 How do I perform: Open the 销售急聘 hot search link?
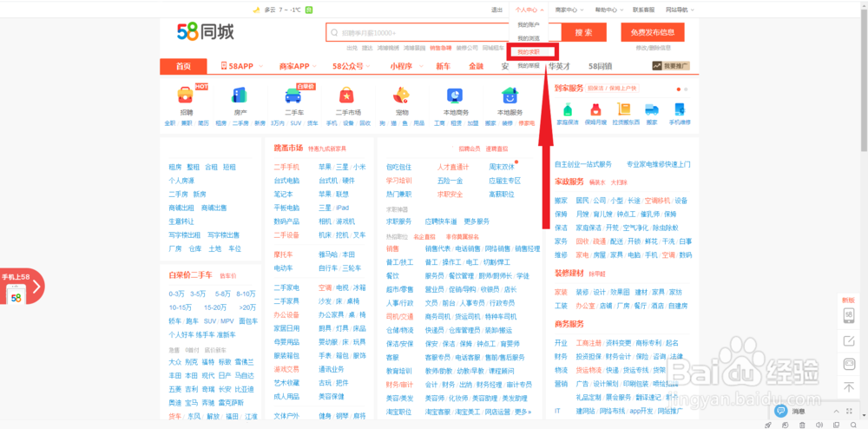pos(441,48)
